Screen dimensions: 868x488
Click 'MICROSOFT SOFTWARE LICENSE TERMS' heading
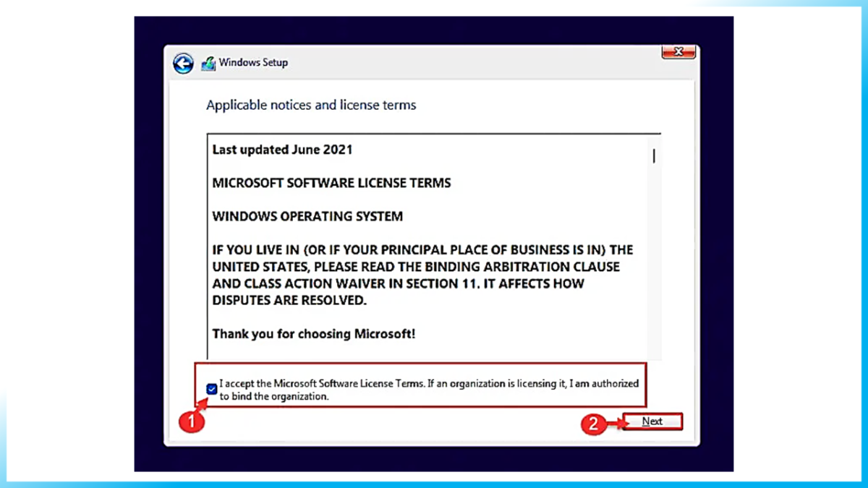pos(331,183)
